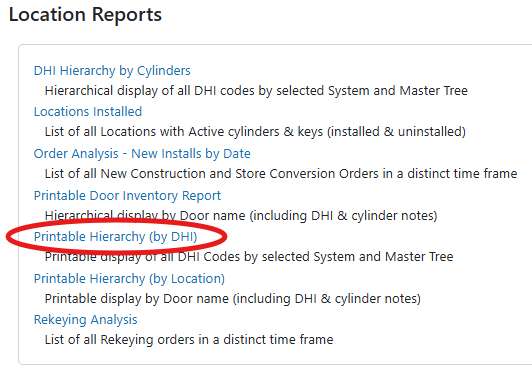Open the Locations Installed report
Image resolution: width=532 pixels, height=371 pixels.
pyautogui.click(x=88, y=112)
